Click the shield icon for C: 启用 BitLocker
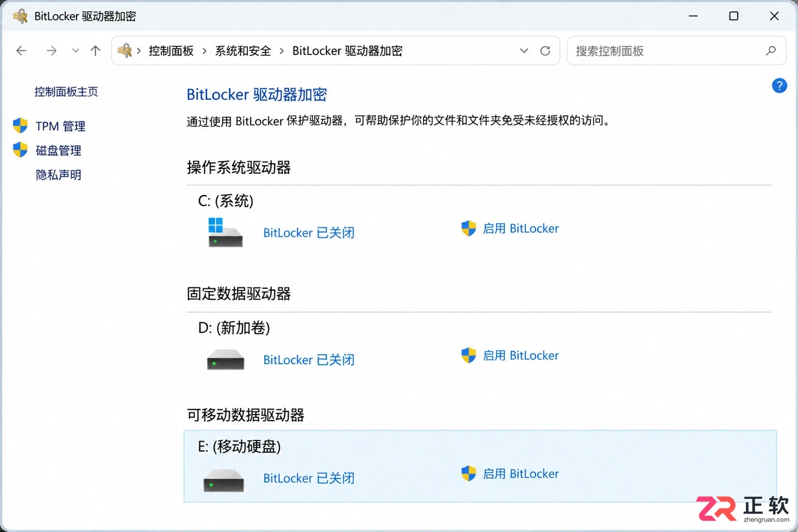The image size is (798, 532). tap(469, 228)
